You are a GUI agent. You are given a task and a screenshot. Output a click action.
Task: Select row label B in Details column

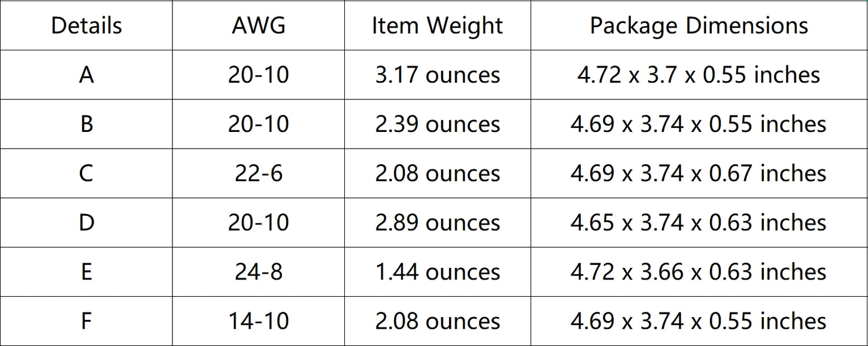point(86,124)
